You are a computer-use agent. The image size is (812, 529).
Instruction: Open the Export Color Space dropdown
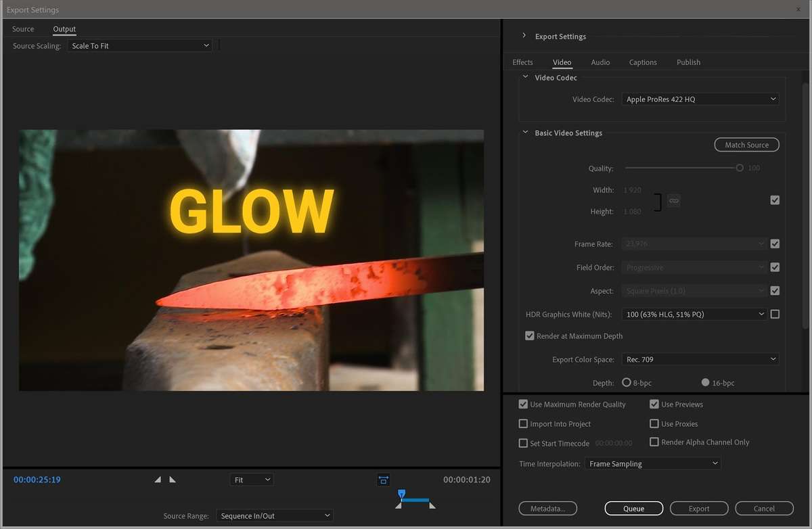pos(700,359)
